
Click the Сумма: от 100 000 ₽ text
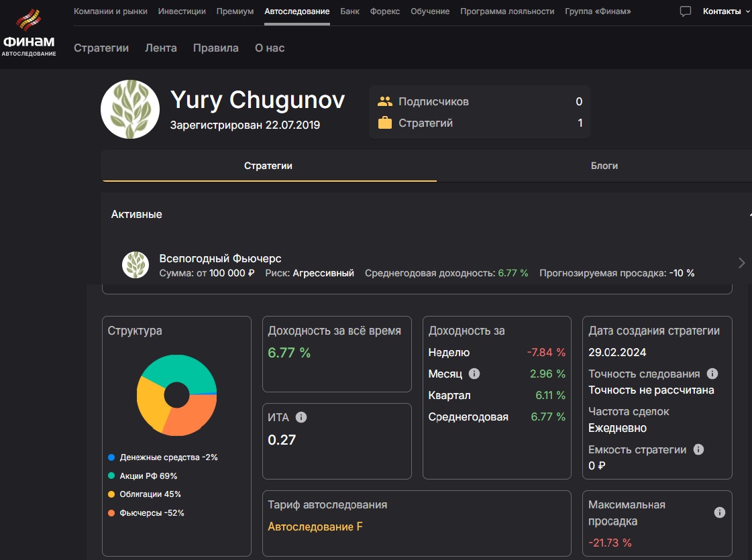207,273
